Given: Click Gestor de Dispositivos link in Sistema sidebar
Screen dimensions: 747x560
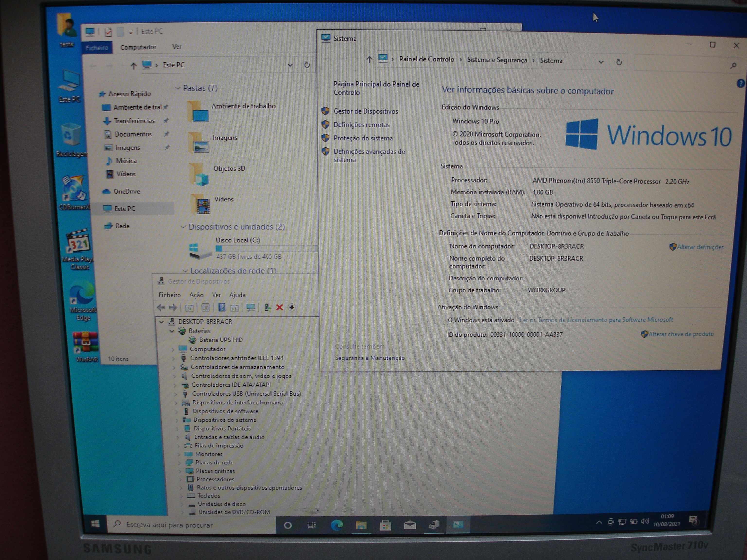Looking at the screenshot, I should [x=366, y=111].
